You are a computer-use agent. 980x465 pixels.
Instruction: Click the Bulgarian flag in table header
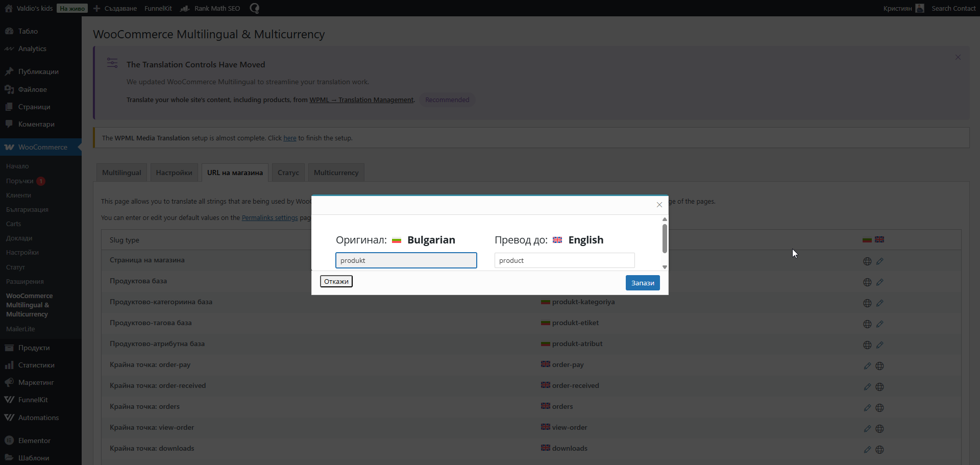point(867,239)
